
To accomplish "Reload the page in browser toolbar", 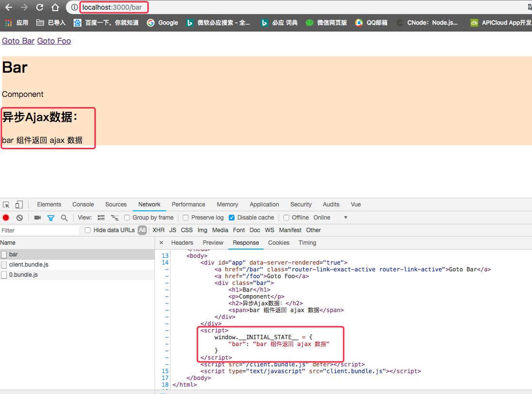I will (40, 7).
